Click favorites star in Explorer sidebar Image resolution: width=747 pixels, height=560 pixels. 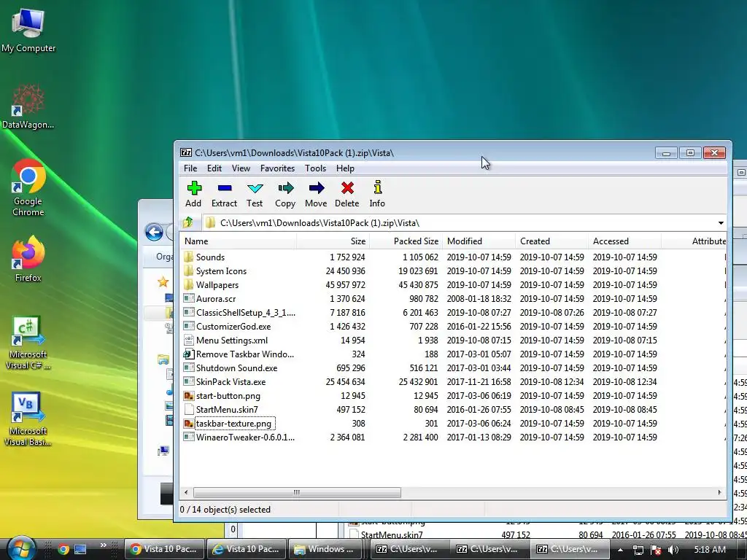click(x=163, y=281)
